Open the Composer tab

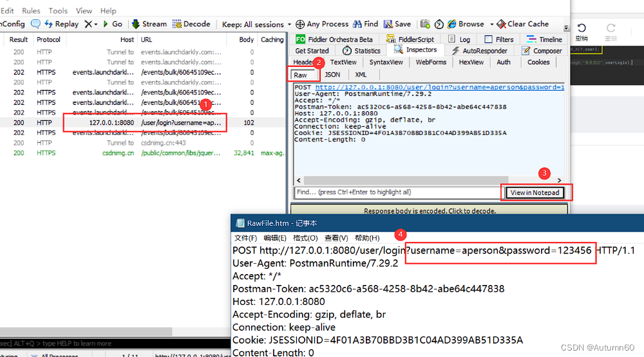(x=542, y=51)
